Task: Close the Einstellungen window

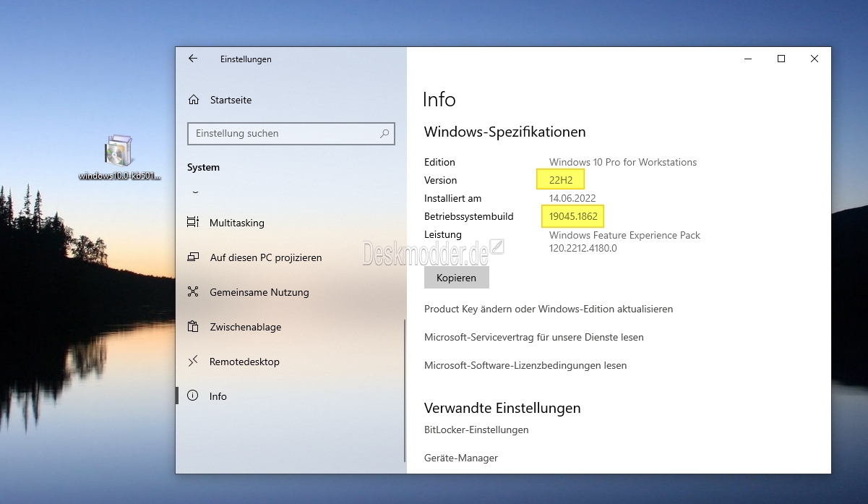Action: (815, 59)
